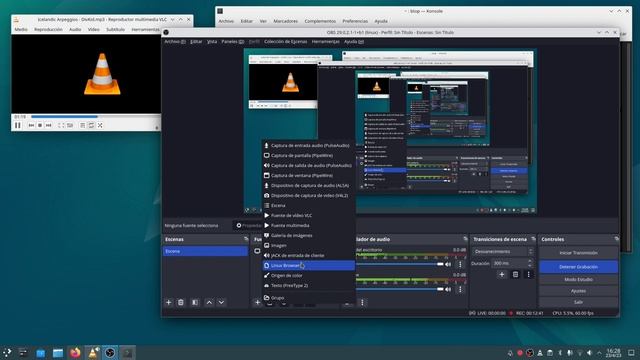Mute desktop audio speaker icon

click(448, 264)
